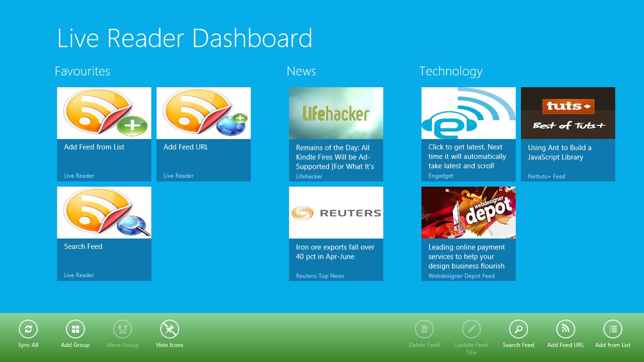Click the 'Reuters: Top News' source label
Image resolution: width=644 pixels, height=362 pixels.
[320, 276]
